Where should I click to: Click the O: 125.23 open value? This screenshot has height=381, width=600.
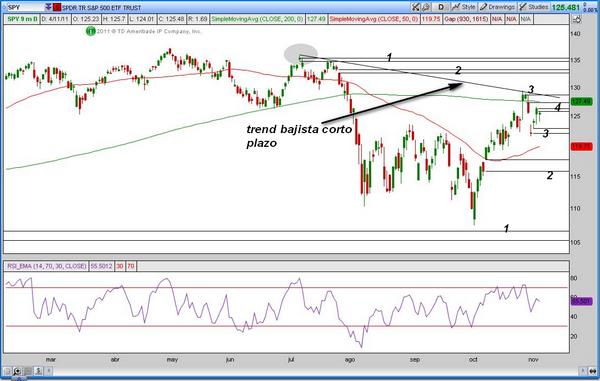tap(86, 19)
